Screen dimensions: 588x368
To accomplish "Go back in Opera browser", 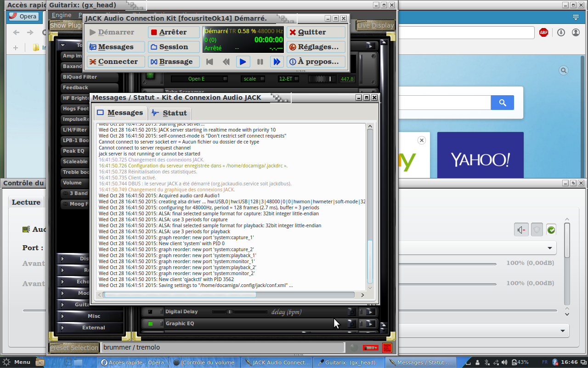I will (x=17, y=33).
